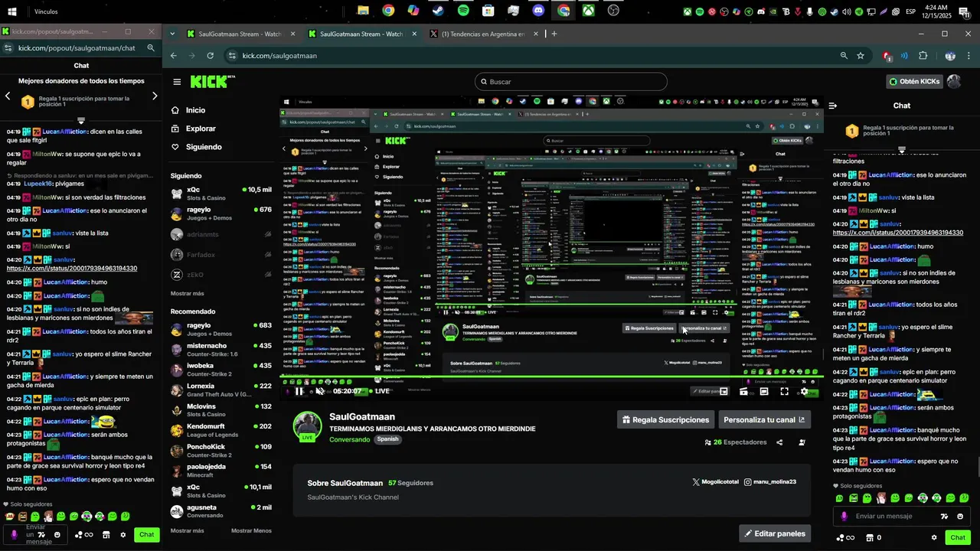Click the Spanish language tag

coord(387,439)
